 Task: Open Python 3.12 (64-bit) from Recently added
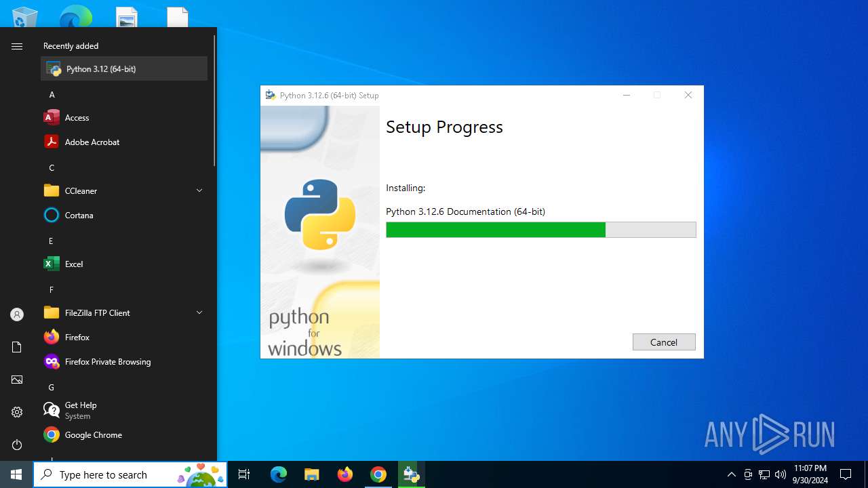point(124,68)
